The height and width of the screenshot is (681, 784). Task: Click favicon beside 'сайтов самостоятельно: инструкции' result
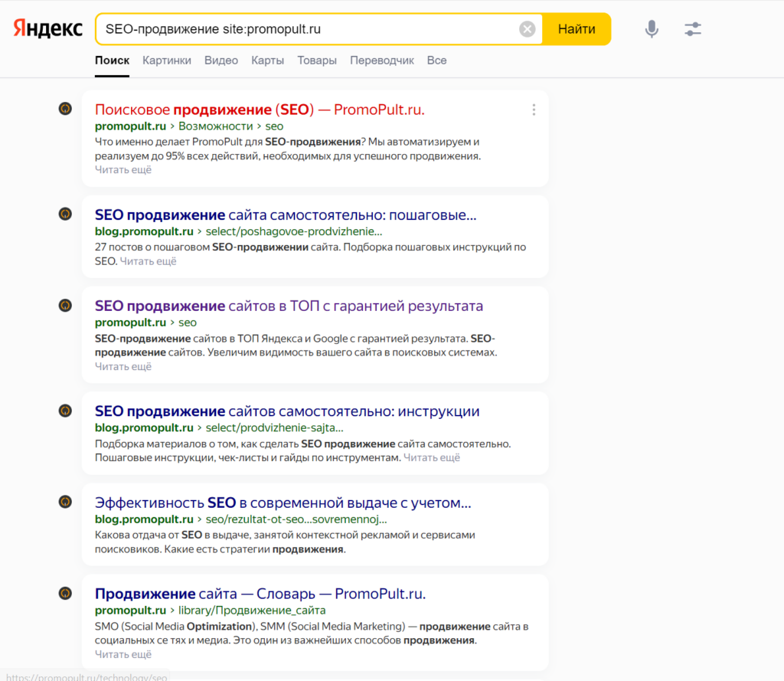65,411
